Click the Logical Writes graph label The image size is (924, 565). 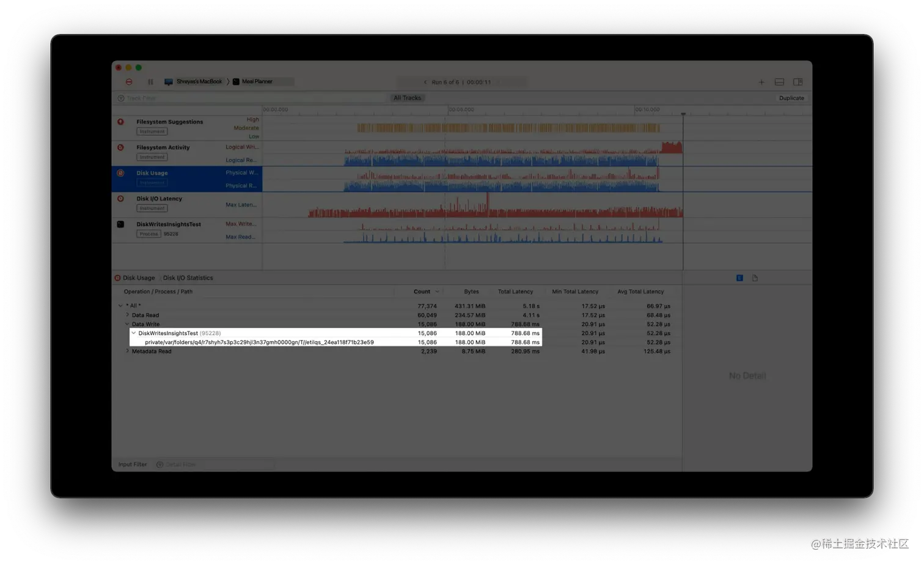(242, 147)
